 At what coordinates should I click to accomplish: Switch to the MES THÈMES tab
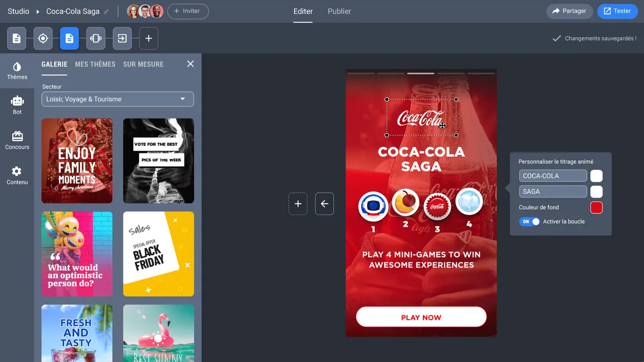click(95, 64)
